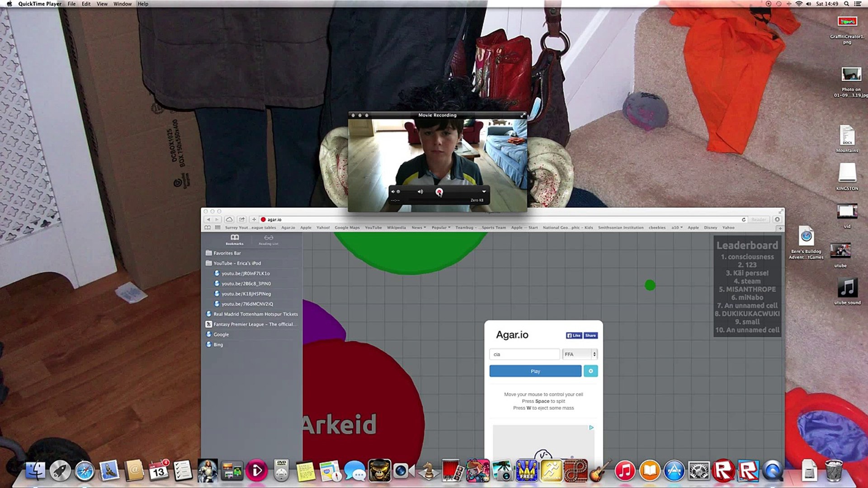Viewport: 868px width, 488px height.
Task: Open the a10 bookmarks dropdown
Action: [x=677, y=228]
